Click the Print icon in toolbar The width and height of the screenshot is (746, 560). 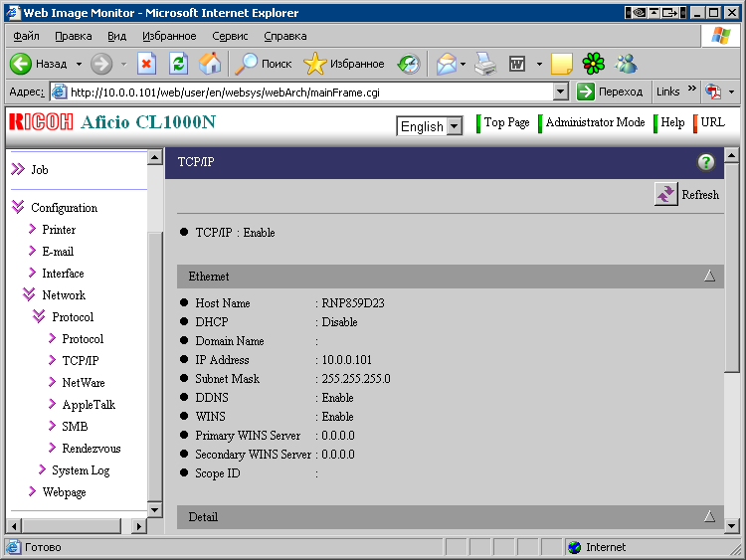[485, 64]
